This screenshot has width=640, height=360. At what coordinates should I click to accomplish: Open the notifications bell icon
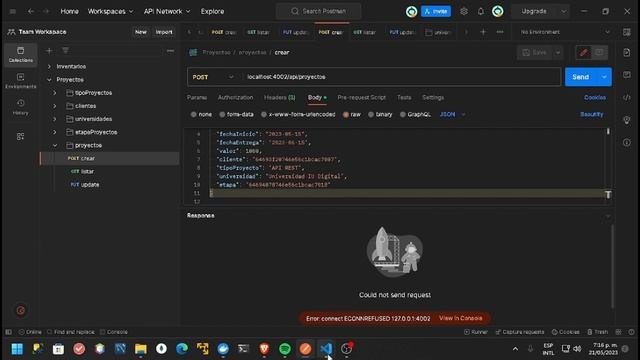click(x=480, y=11)
